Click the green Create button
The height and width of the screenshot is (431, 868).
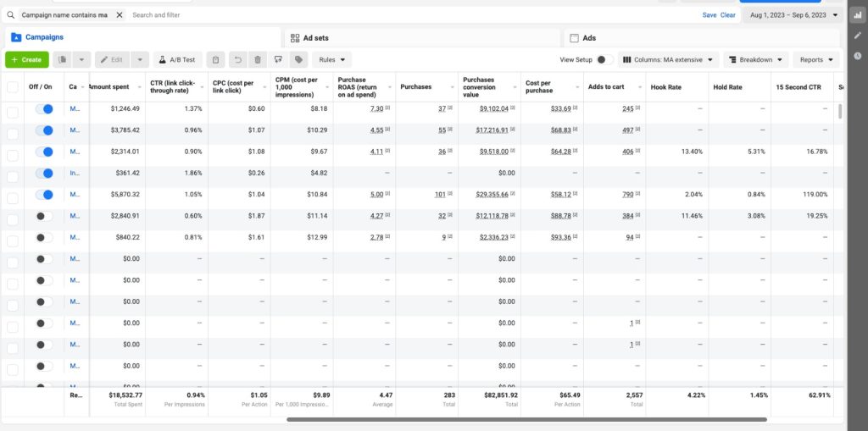pyautogui.click(x=26, y=60)
